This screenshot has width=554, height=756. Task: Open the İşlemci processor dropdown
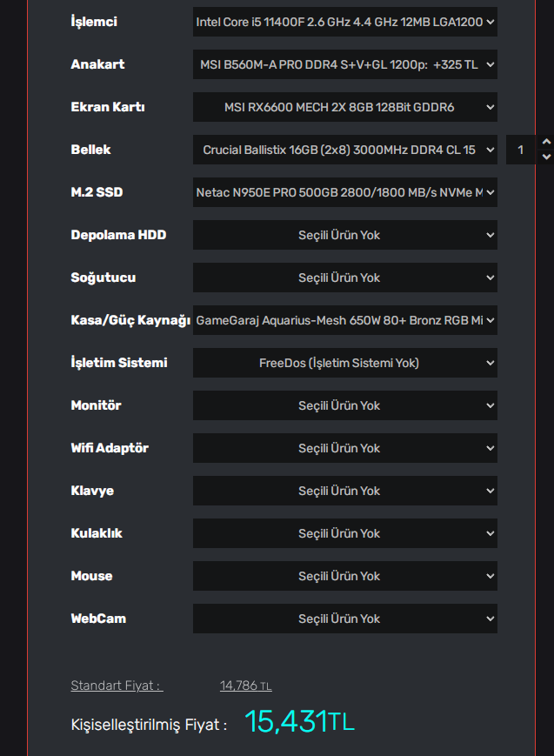point(344,22)
